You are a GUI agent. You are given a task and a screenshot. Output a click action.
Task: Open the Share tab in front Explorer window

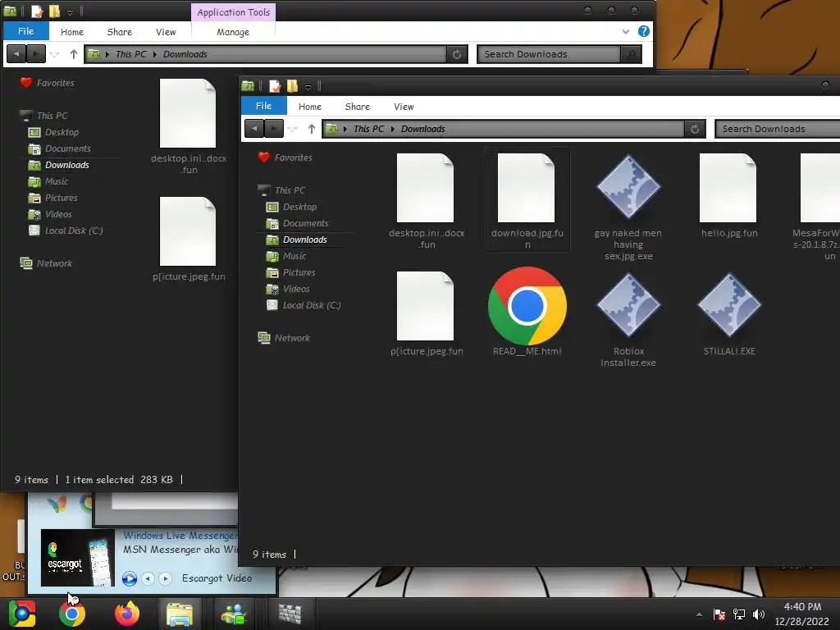tap(358, 107)
